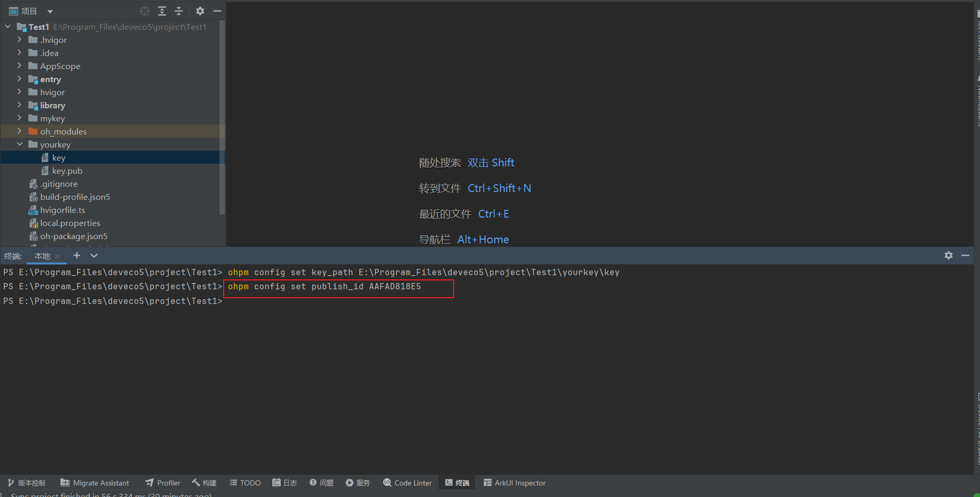Viewport: 980px width, 497px height.
Task: Expand the entry module folder
Action: tap(19, 79)
